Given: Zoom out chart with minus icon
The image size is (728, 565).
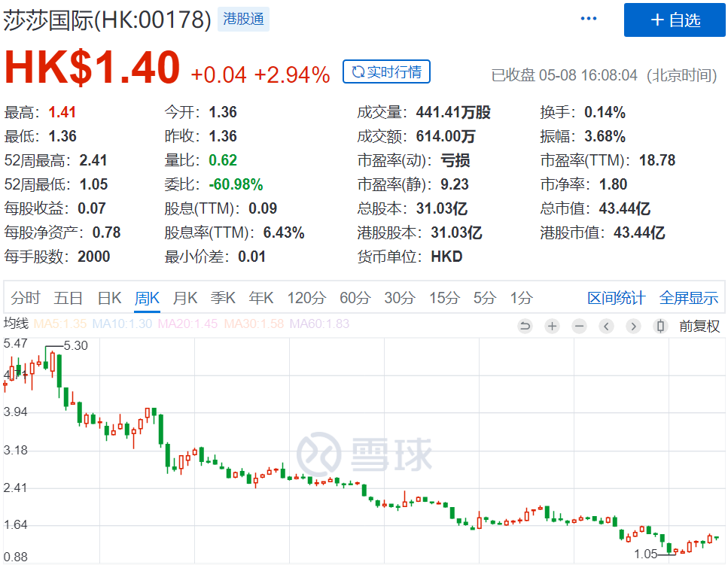Looking at the screenshot, I should point(579,326).
